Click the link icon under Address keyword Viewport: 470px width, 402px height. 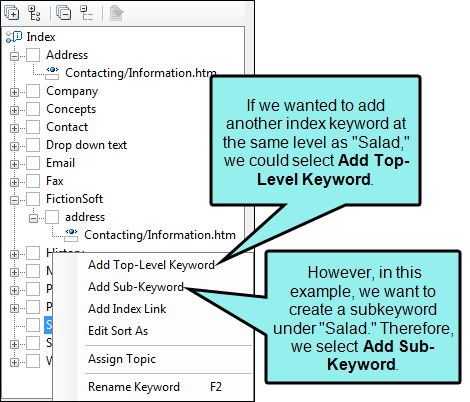(x=52, y=73)
